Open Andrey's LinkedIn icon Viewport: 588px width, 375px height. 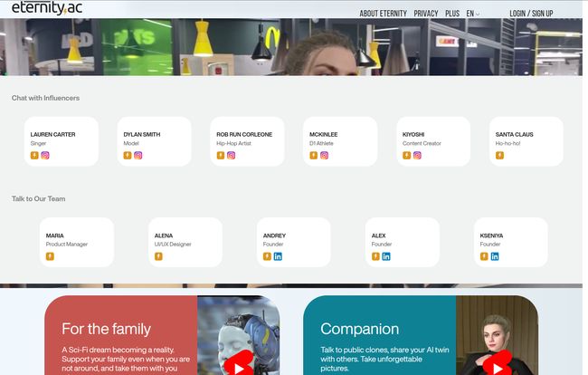click(x=278, y=256)
